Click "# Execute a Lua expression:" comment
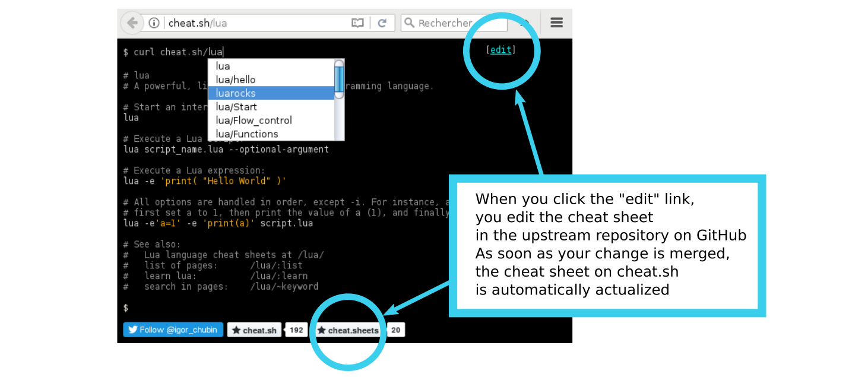 pyautogui.click(x=194, y=170)
